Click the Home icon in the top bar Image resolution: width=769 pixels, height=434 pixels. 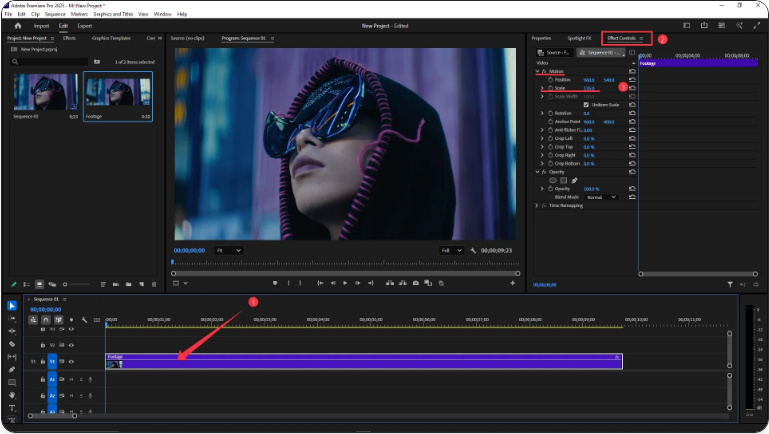17,26
